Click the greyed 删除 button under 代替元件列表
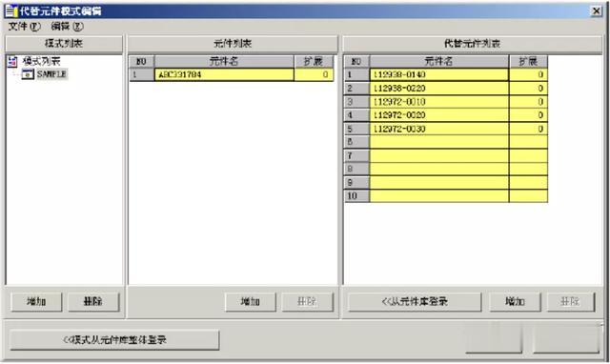The image size is (610, 364). (x=571, y=302)
